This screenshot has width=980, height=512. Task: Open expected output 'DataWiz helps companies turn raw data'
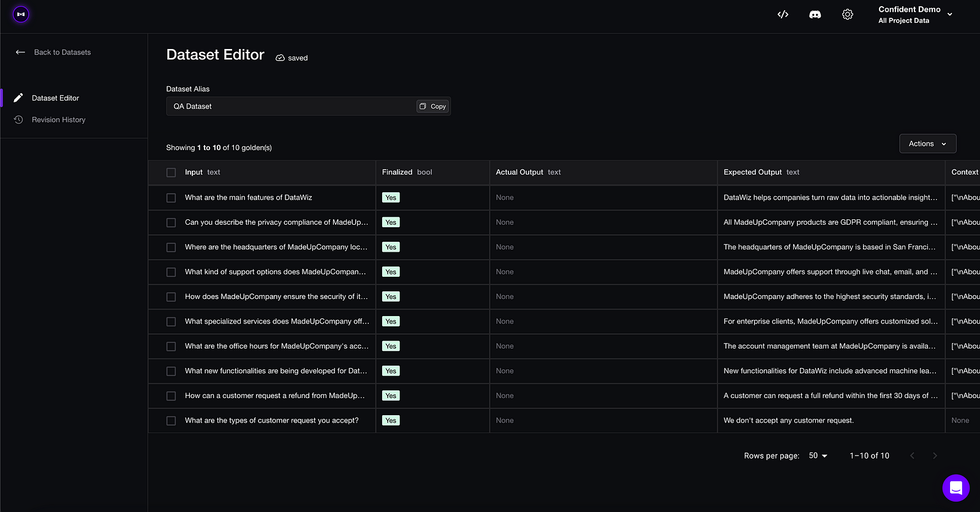[x=831, y=197]
